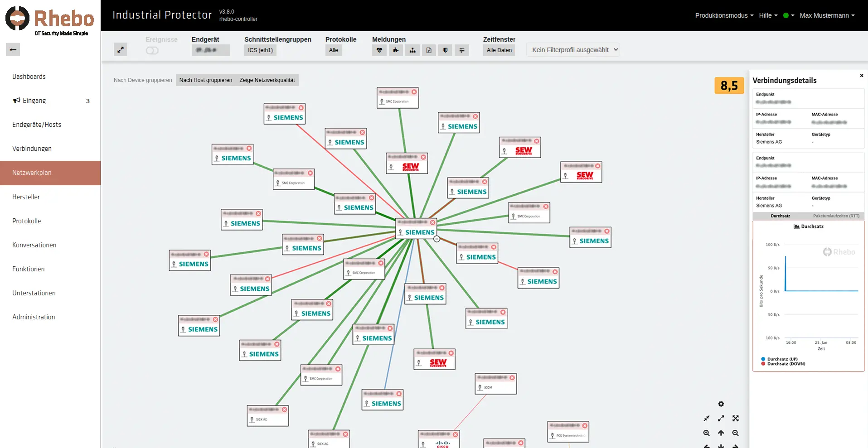Switch to Paketumlaufzeiten (RTT) tab

pyautogui.click(x=836, y=216)
